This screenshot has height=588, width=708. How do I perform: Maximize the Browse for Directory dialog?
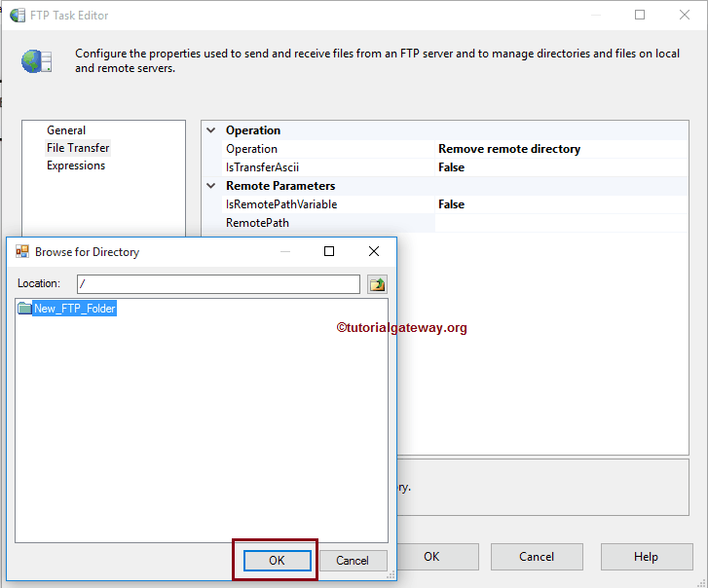tap(329, 251)
